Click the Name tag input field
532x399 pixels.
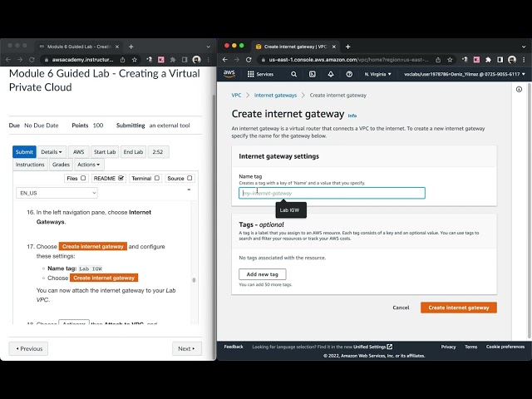click(x=332, y=193)
